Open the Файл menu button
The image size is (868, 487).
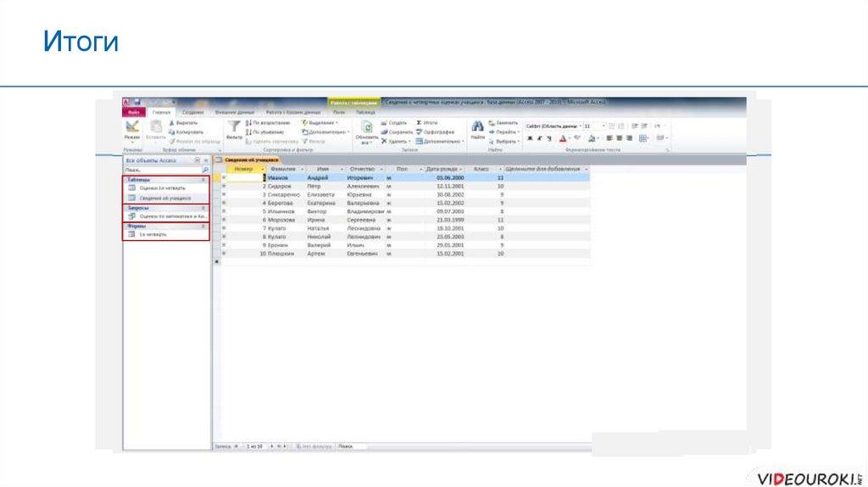pos(133,112)
